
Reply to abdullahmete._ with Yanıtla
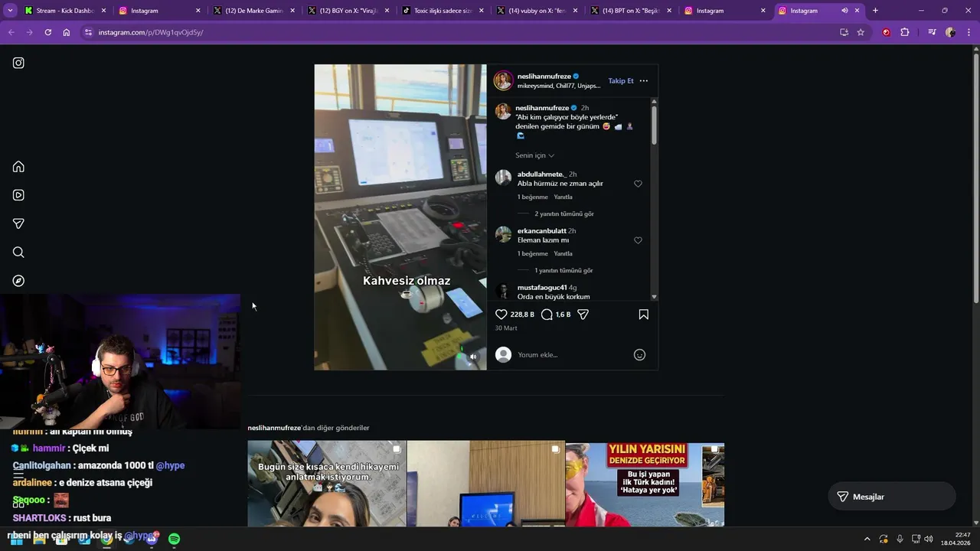[563, 197]
